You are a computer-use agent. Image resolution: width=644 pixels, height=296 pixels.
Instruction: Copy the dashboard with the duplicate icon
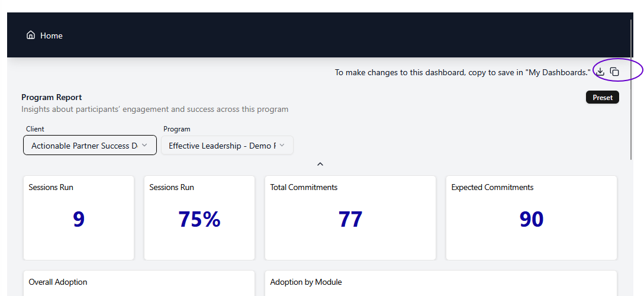pyautogui.click(x=614, y=72)
